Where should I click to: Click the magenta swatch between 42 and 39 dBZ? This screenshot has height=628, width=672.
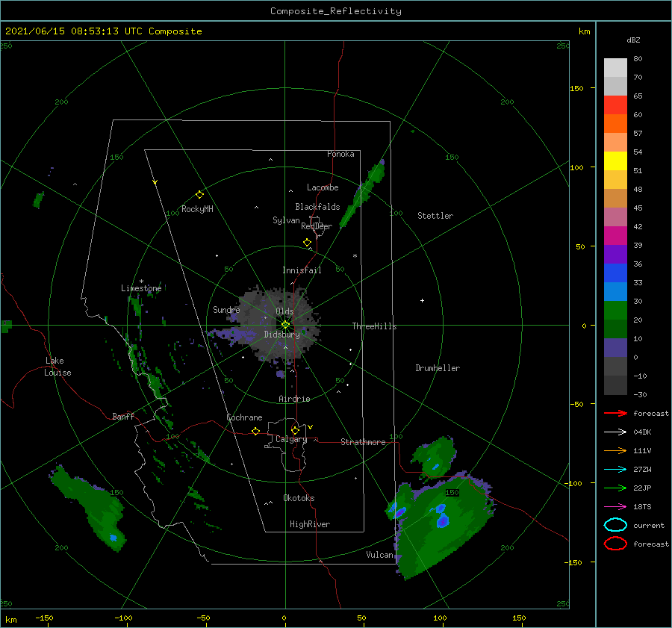point(615,236)
